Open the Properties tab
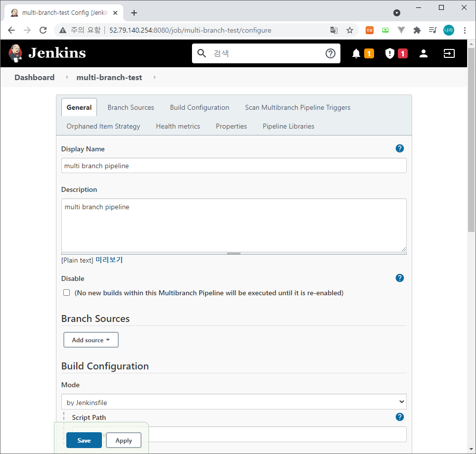This screenshot has width=476, height=454. coord(232,126)
